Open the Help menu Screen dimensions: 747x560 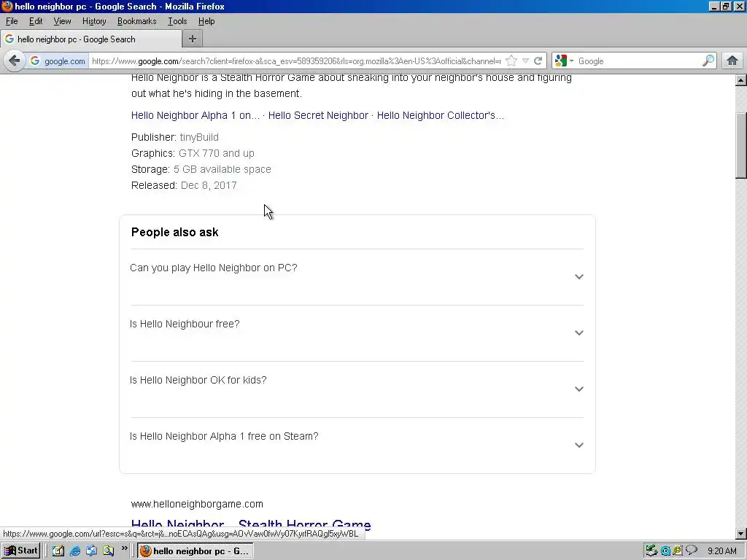206,21
